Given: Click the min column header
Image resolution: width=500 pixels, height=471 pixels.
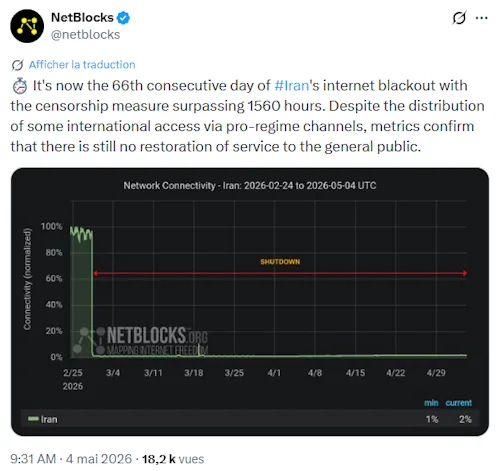Looking at the screenshot, I should [431, 403].
